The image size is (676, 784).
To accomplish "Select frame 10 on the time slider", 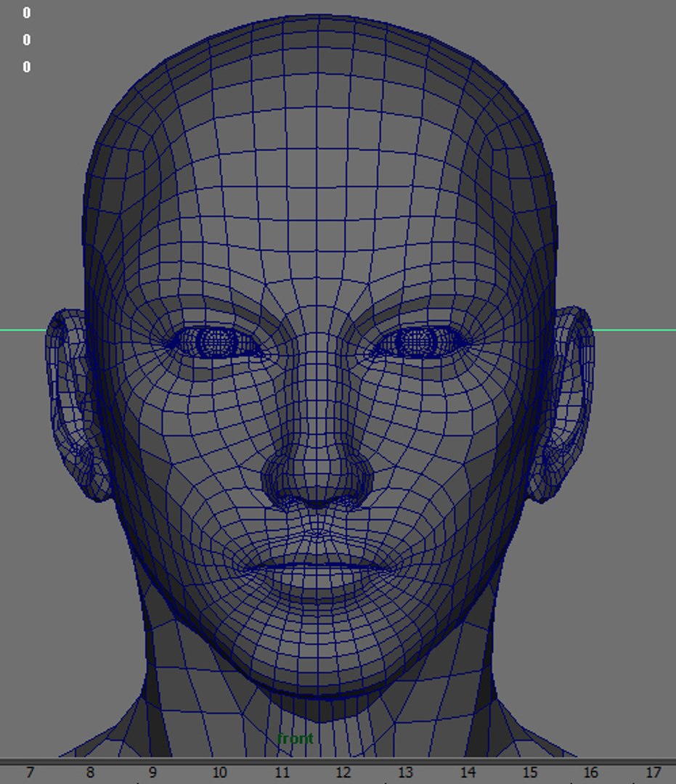I will coord(219,772).
